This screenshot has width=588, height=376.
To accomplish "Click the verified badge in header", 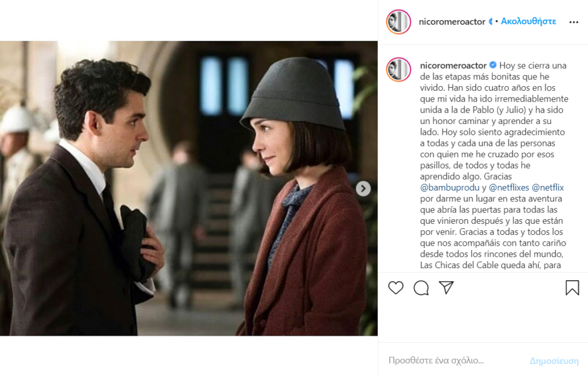I will [x=490, y=22].
